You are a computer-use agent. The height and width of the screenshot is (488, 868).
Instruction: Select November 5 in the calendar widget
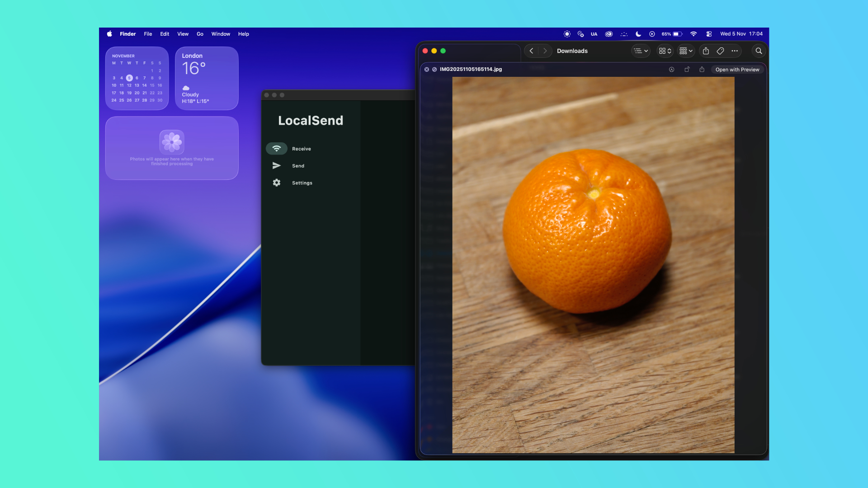coord(129,78)
